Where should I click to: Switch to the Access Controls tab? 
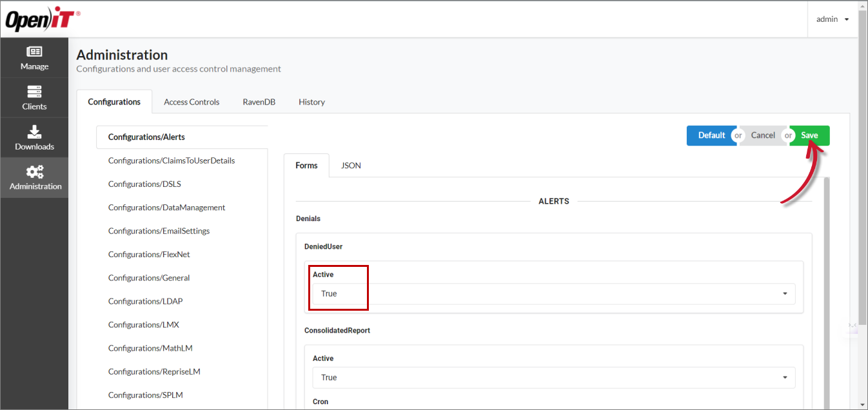coord(192,101)
